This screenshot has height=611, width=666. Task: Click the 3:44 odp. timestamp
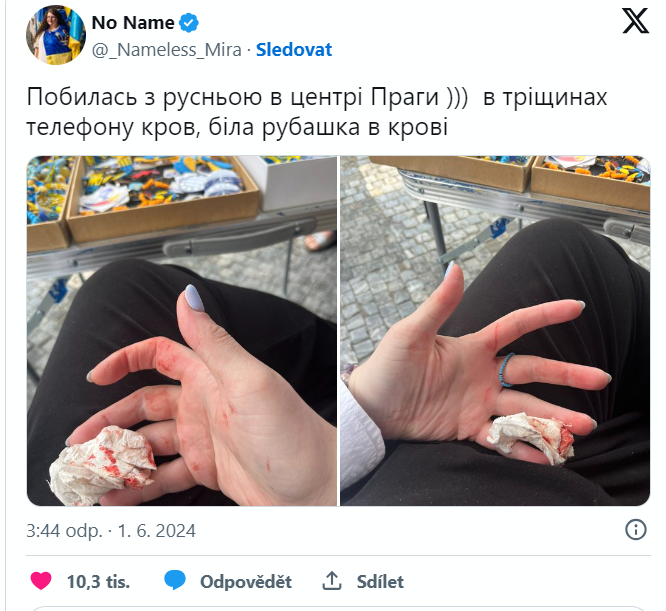(x=64, y=531)
